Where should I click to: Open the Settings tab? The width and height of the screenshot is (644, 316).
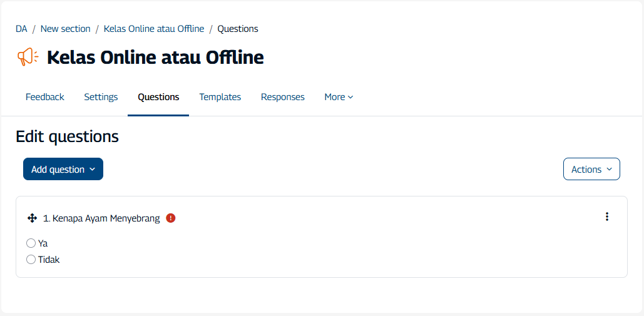(x=101, y=97)
